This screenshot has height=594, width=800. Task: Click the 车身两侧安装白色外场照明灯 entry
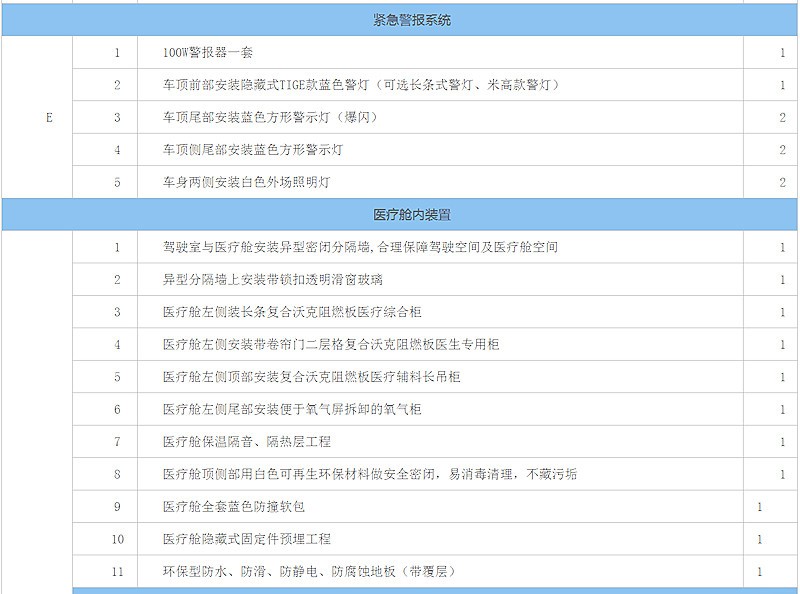point(246,182)
